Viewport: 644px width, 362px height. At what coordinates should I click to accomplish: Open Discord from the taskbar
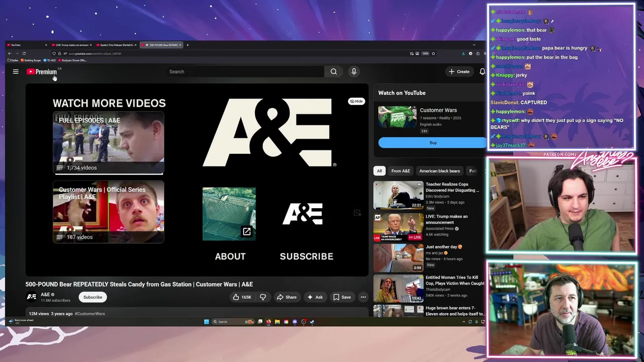(295, 322)
